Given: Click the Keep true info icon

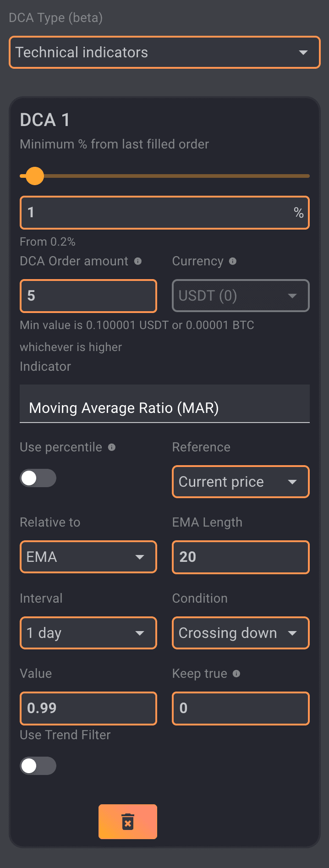Looking at the screenshot, I should 236,674.
